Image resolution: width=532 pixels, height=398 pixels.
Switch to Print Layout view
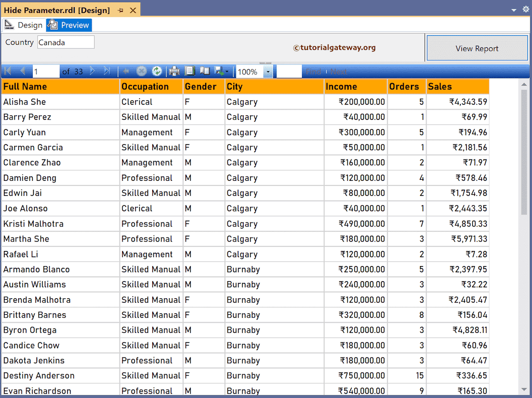click(190, 71)
